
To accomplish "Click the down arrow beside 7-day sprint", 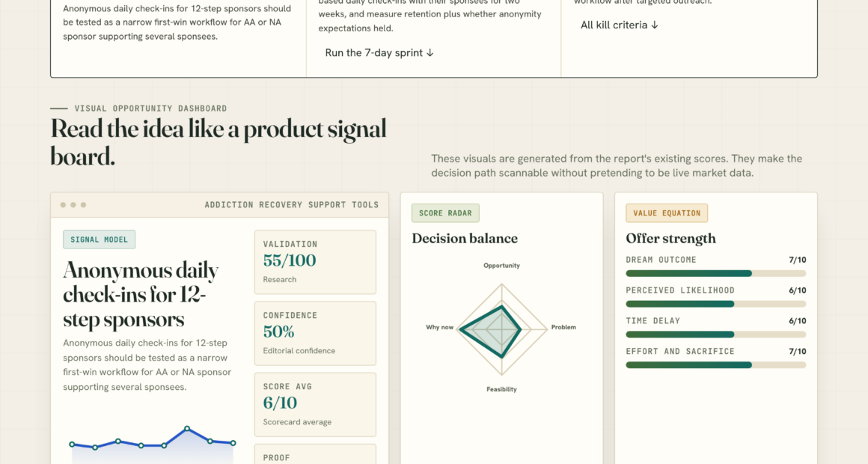I will point(430,52).
